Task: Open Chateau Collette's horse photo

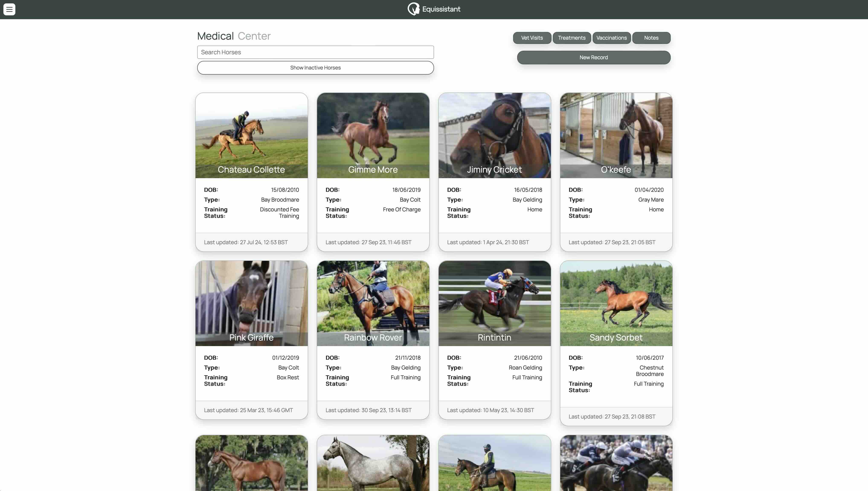Action: [x=251, y=135]
